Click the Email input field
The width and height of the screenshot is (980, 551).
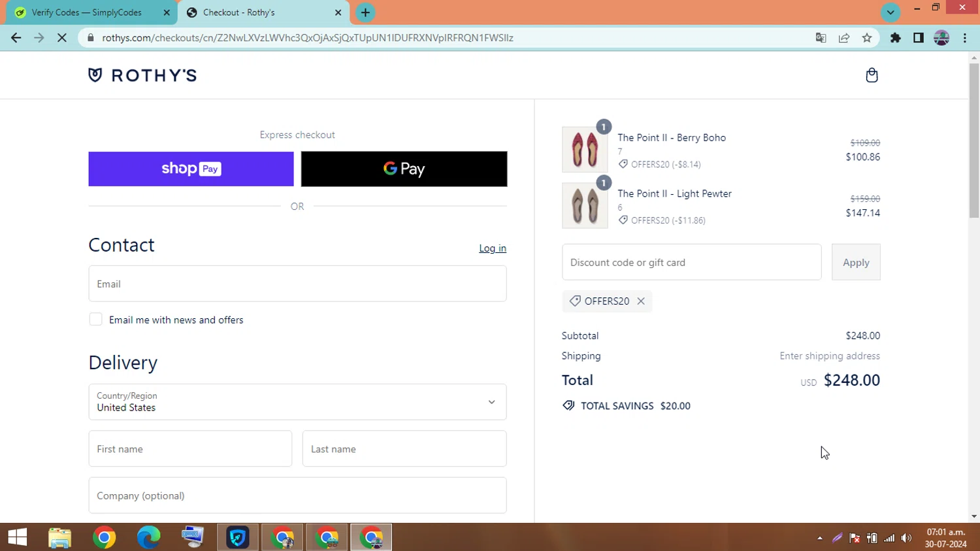coord(297,284)
